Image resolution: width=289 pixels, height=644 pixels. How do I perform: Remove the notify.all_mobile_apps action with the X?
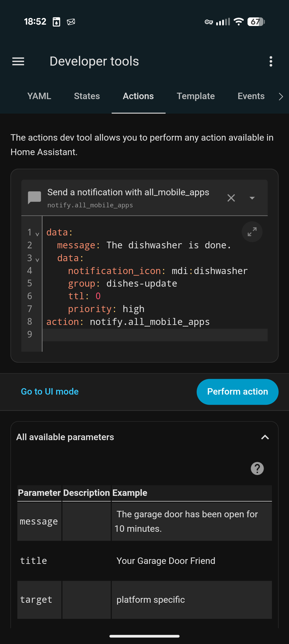tap(231, 198)
